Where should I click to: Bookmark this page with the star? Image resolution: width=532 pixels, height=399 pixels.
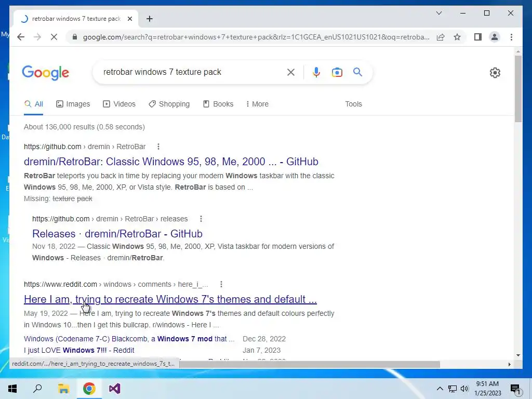coord(457,37)
